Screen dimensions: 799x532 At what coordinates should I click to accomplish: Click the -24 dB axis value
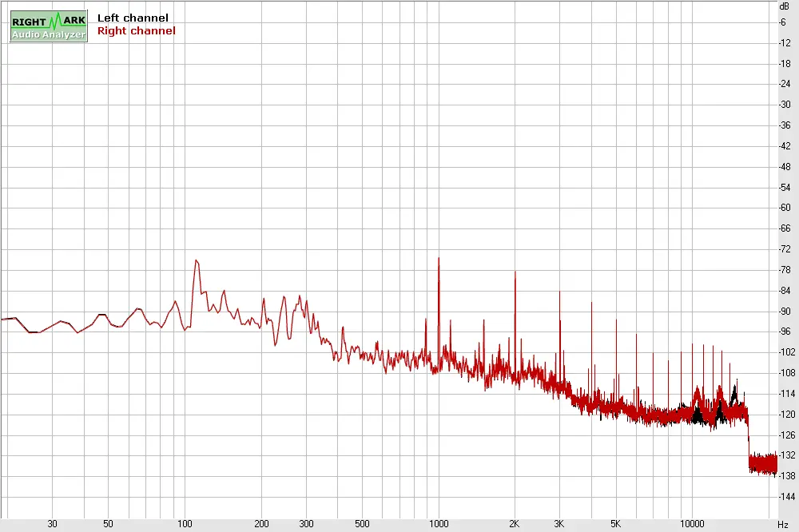pyautogui.click(x=785, y=84)
